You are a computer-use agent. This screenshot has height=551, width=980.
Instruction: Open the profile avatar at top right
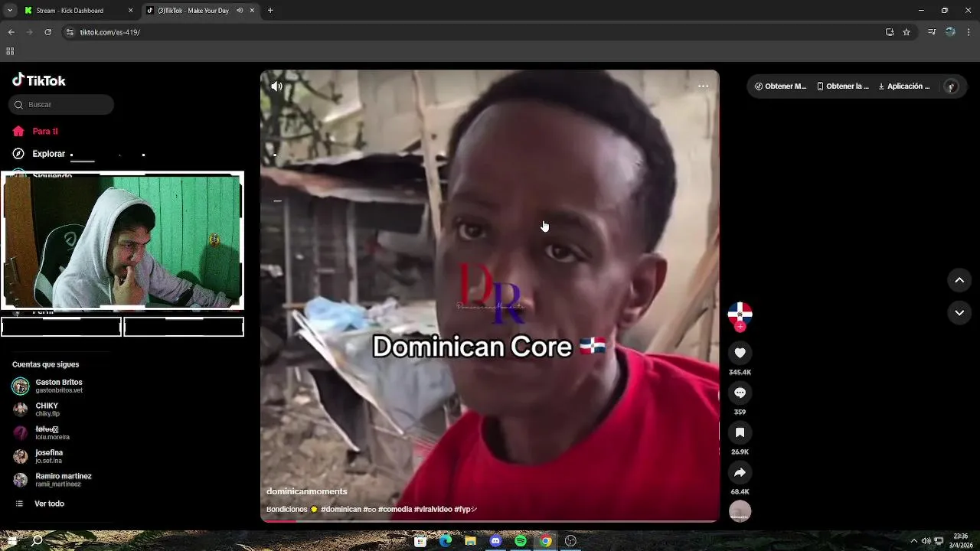pos(951,86)
